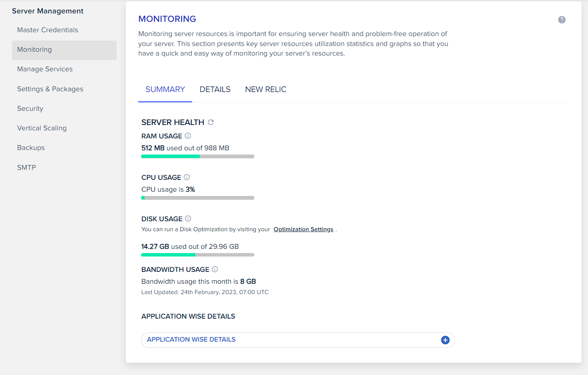
Task: Click "14.27 GB used out of 29.96 GB" text
Action: pos(190,247)
